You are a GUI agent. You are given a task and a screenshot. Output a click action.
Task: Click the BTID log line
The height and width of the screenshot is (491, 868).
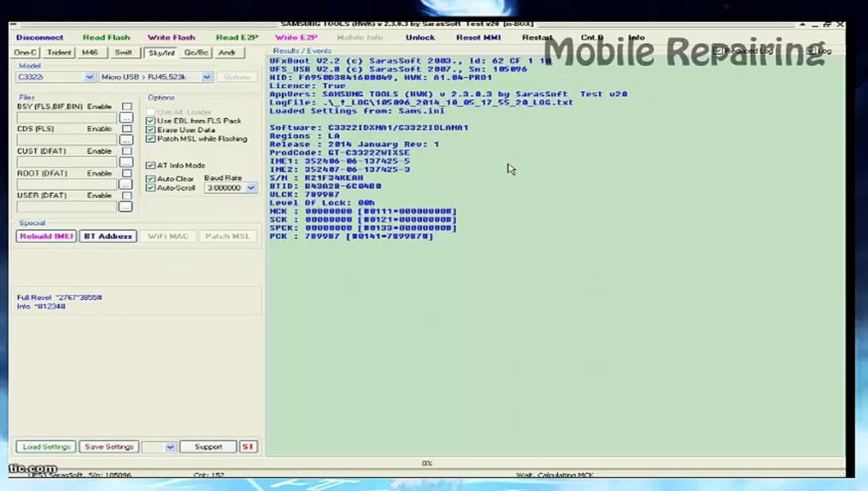[x=325, y=186]
